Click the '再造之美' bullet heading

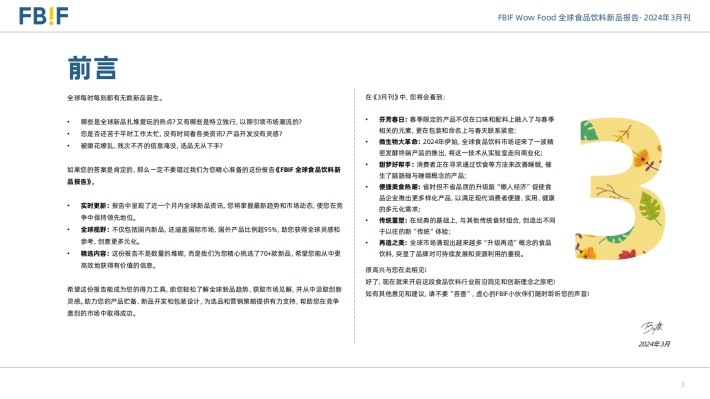tap(393, 243)
